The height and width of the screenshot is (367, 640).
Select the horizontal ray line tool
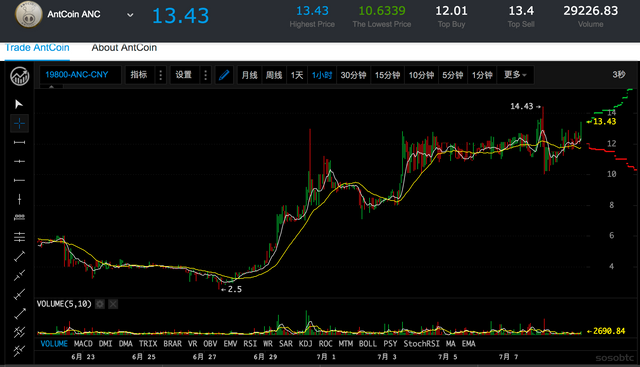pos(19,180)
